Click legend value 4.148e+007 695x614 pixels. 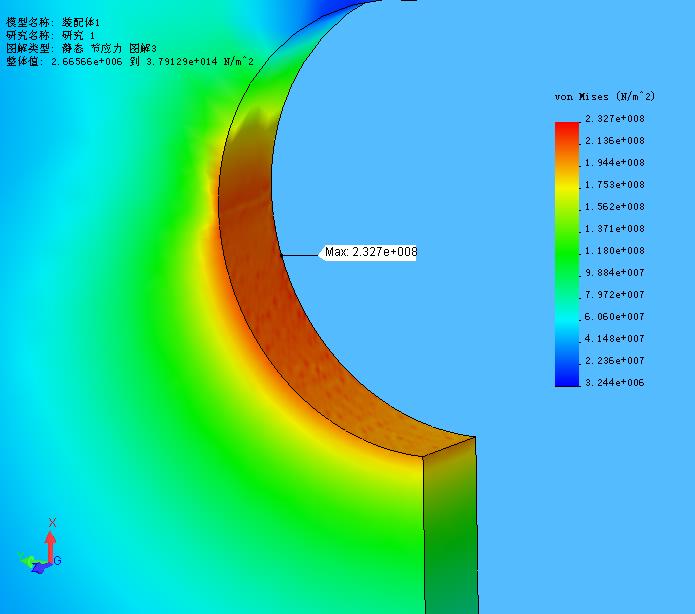coord(614,339)
